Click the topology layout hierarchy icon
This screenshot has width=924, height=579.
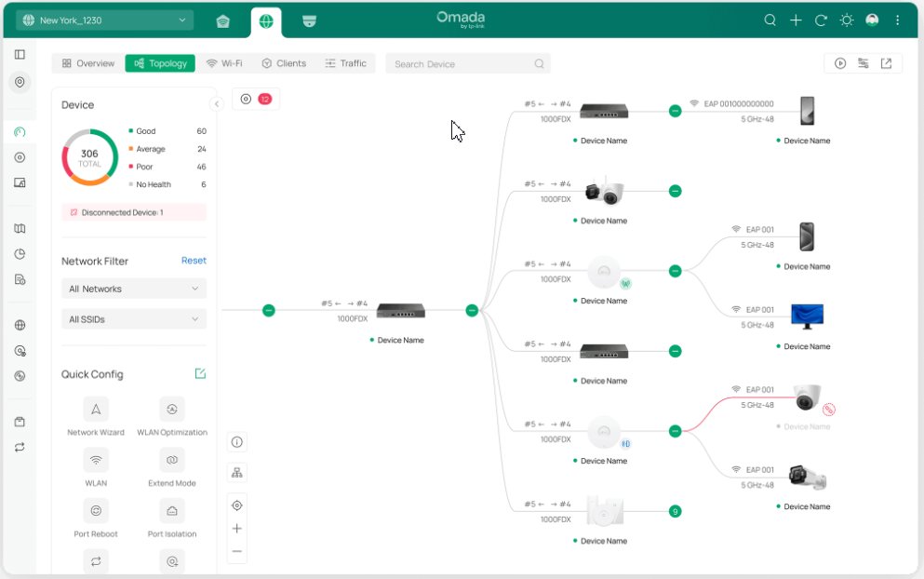point(237,473)
